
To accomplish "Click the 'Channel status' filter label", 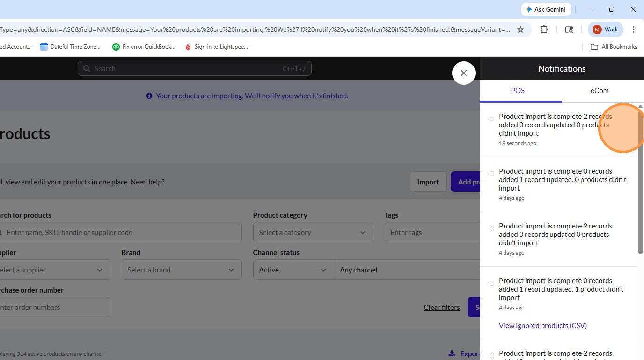I will [x=276, y=253].
